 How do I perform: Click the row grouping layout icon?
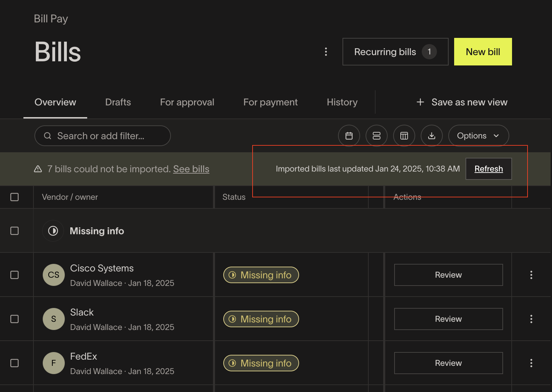(377, 136)
